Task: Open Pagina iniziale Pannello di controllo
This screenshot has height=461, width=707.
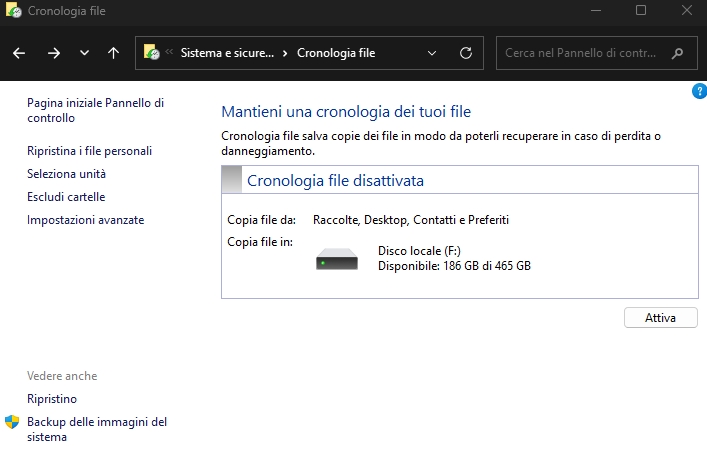Action: [x=96, y=110]
